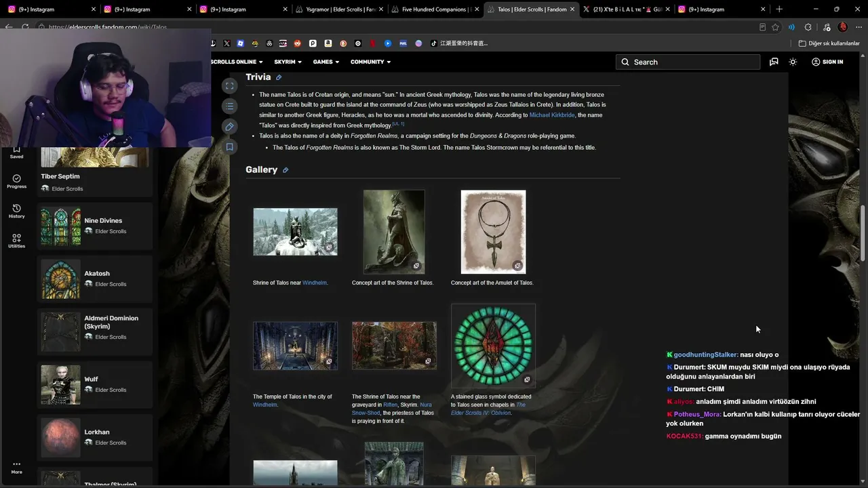The height and width of the screenshot is (488, 868).
Task: Open the Akatosh related article card
Action: coord(95,279)
